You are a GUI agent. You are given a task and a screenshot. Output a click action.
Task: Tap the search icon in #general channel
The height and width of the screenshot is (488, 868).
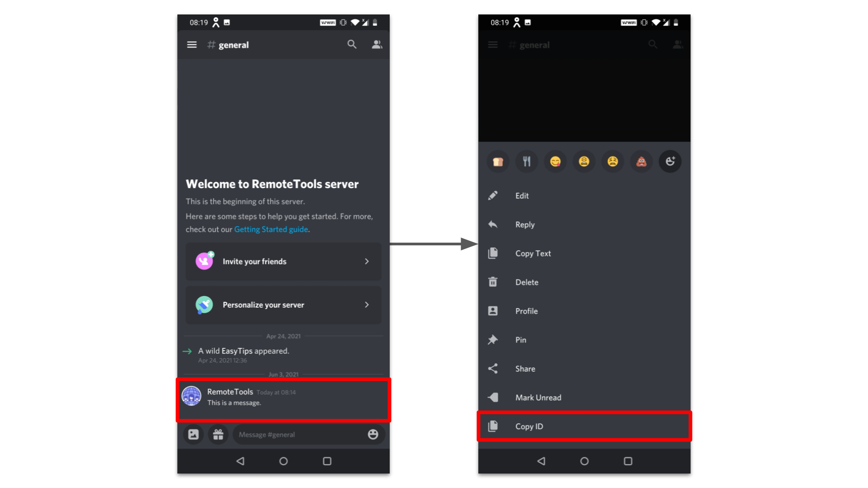pyautogui.click(x=351, y=45)
